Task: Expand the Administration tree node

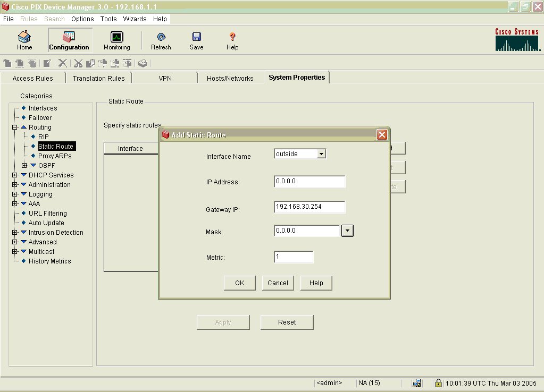Action: click(14, 185)
